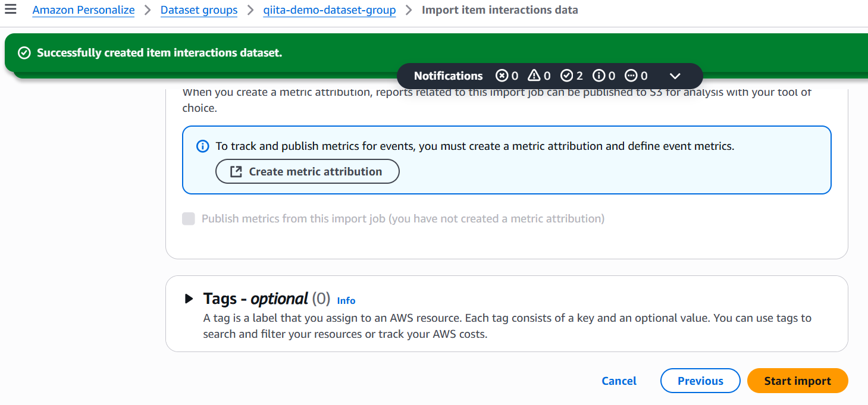Navigate to qiita-demo-dataset-group breadcrumb

pyautogui.click(x=330, y=10)
